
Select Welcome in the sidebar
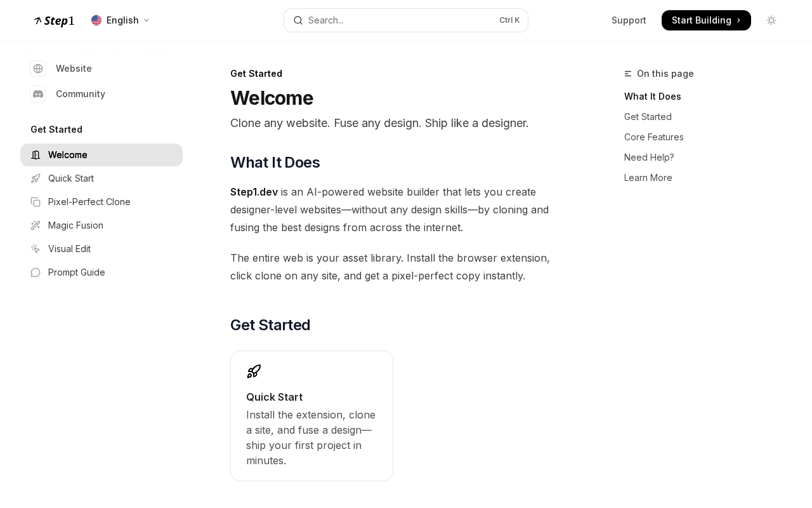101,155
